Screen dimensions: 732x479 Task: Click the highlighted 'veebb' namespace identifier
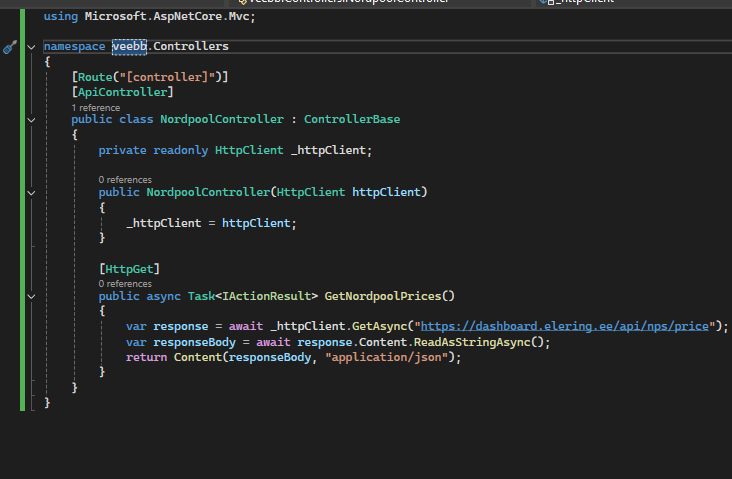[x=128, y=47]
